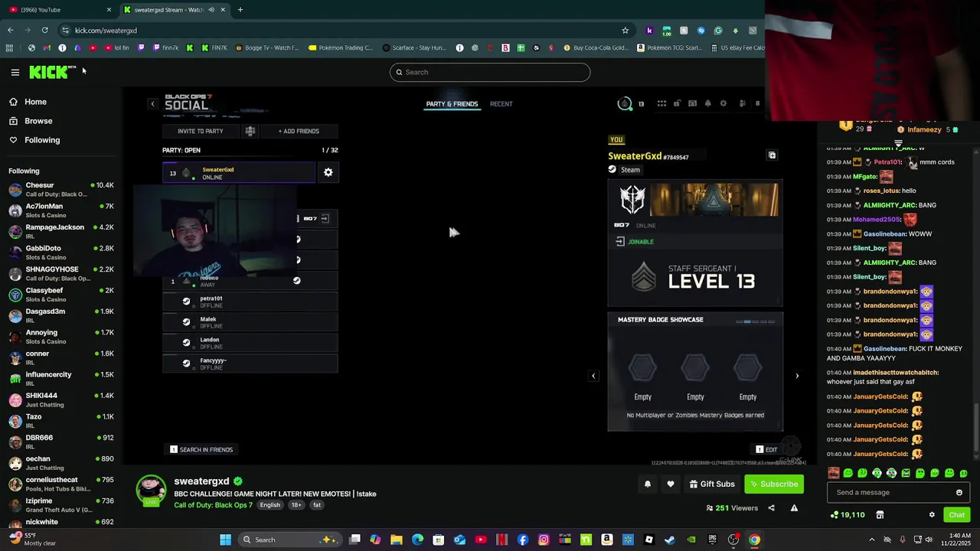This screenshot has height=551, width=980.
Task: Open GabbiDoto's channel in the sidebar
Action: click(61, 252)
